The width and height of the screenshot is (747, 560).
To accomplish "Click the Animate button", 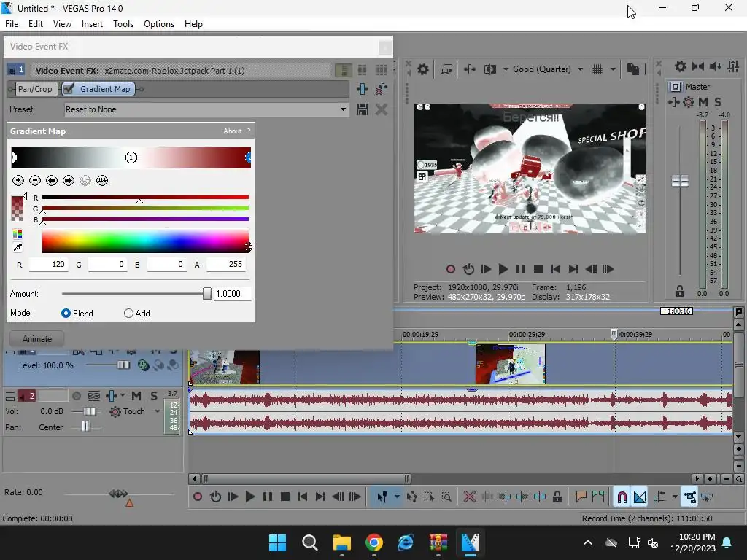I will click(x=37, y=339).
